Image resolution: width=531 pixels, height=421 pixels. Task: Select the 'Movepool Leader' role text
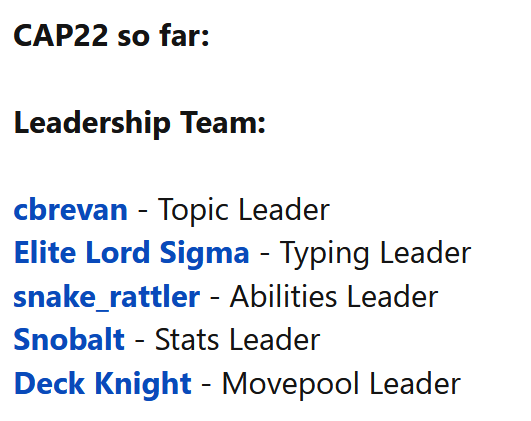pos(341,384)
